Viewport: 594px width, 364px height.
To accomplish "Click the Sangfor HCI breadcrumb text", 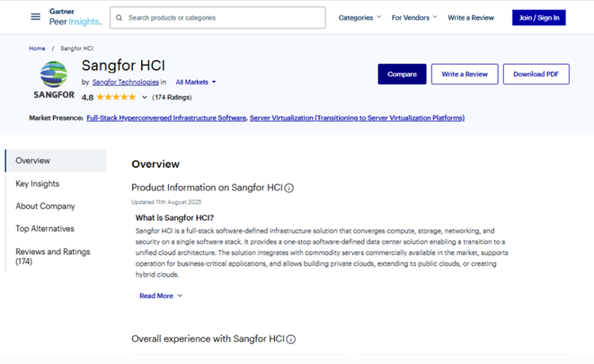I will click(77, 48).
